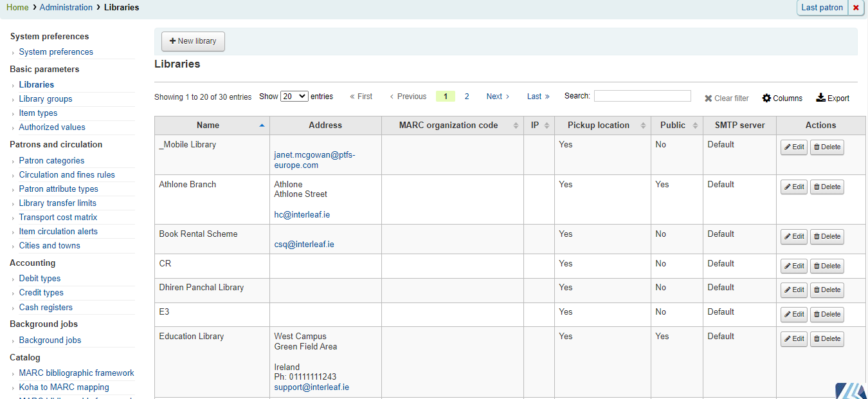This screenshot has height=399, width=868.
Task: Go to the Next page
Action: (498, 97)
